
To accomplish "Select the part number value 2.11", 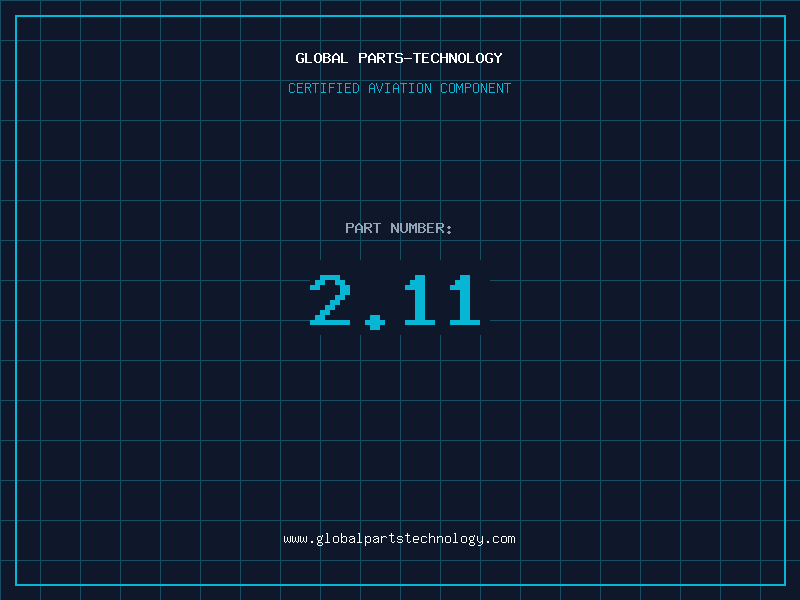I will tap(395, 302).
